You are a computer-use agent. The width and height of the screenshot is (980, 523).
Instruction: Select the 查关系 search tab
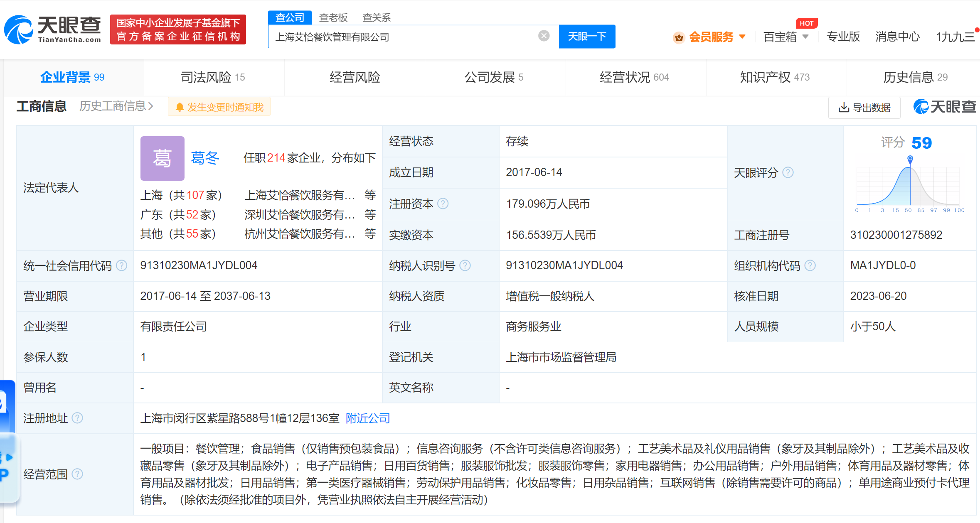377,17
